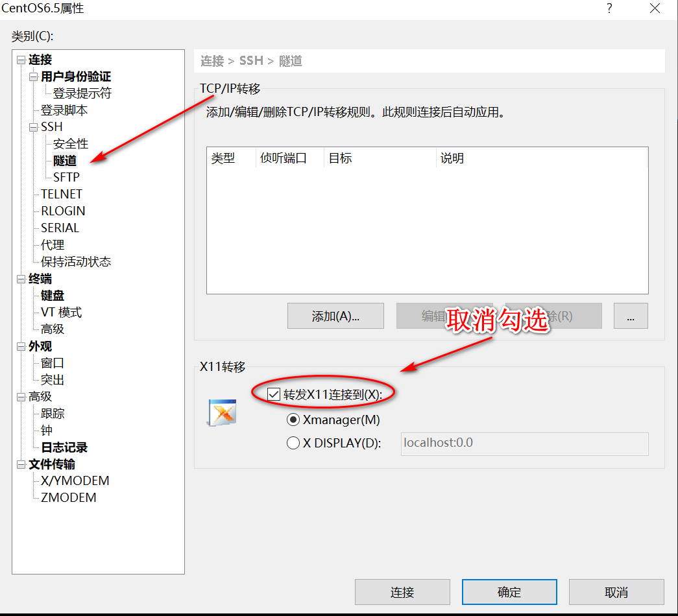The width and height of the screenshot is (678, 616).
Task: Select the Xmanager(M) radio button
Action: point(293,420)
